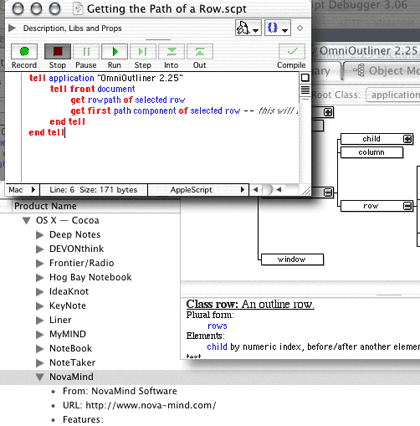Viewport: 420px width, 426px height.
Task: Expand the NoteTaker row
Action: pos(40,363)
